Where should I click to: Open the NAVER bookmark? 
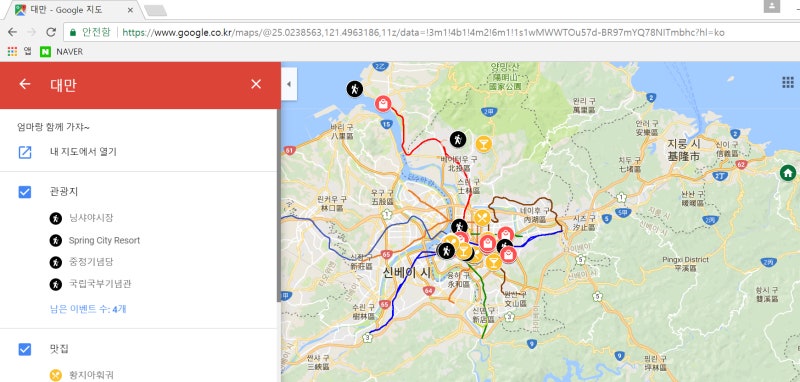pos(61,52)
